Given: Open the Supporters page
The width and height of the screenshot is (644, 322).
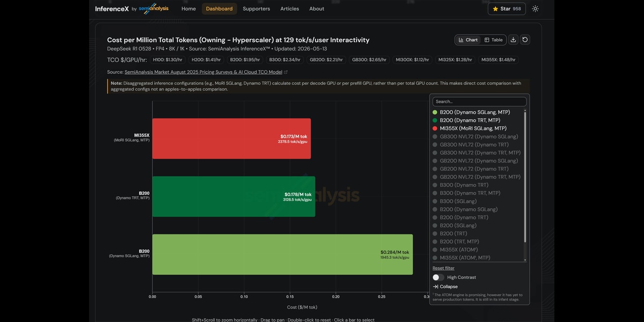Looking at the screenshot, I should [257, 9].
